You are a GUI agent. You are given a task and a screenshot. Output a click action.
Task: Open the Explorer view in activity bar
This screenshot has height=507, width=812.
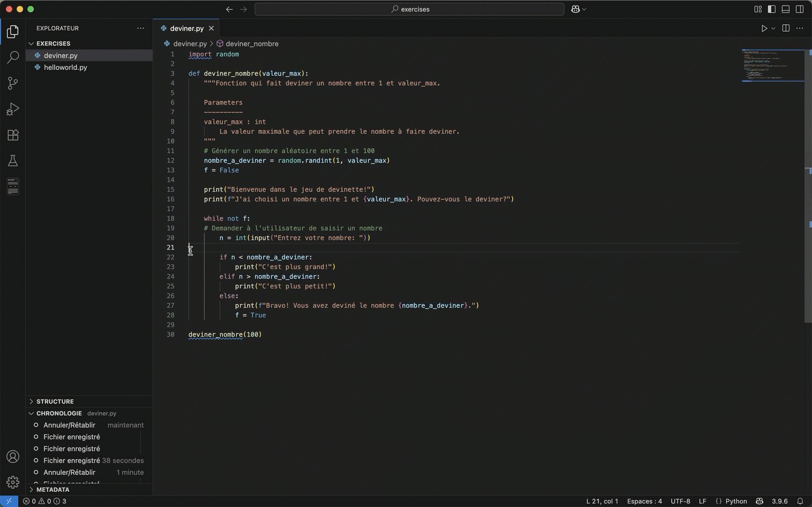pos(13,32)
